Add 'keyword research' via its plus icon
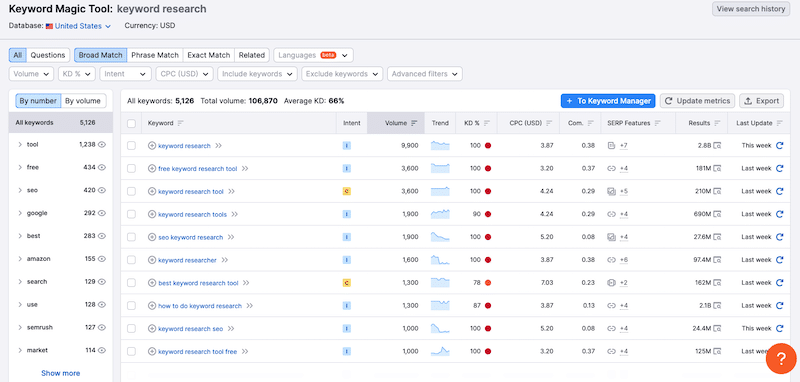This screenshot has width=800, height=382. (x=152, y=146)
